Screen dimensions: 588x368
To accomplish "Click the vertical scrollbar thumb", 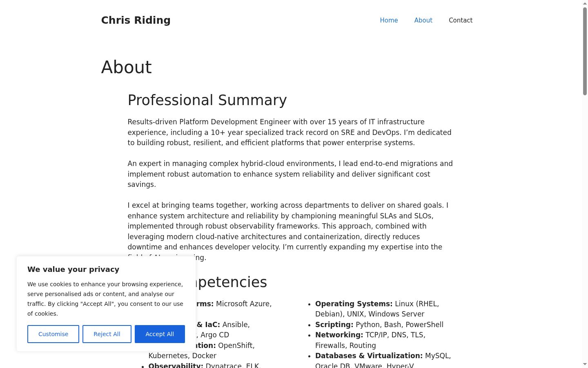I will pyautogui.click(x=585, y=51).
